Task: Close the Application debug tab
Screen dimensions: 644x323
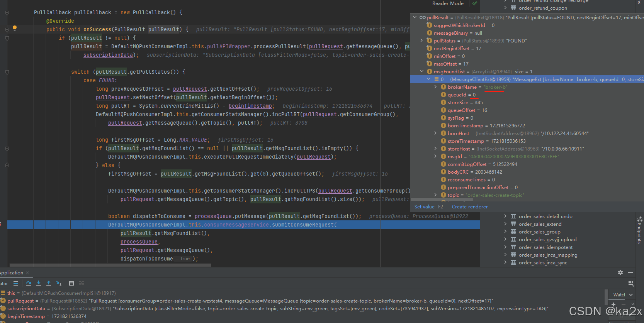Action: coord(27,273)
